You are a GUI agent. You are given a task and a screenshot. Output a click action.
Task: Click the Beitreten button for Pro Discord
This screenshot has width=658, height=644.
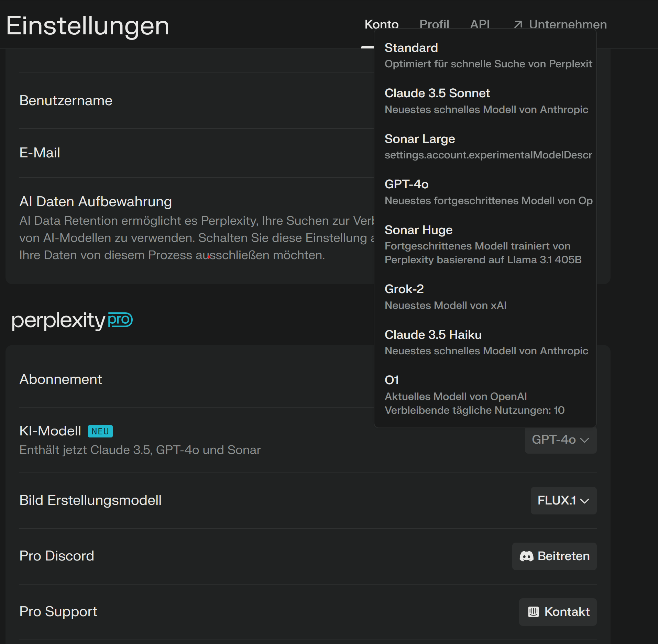554,556
